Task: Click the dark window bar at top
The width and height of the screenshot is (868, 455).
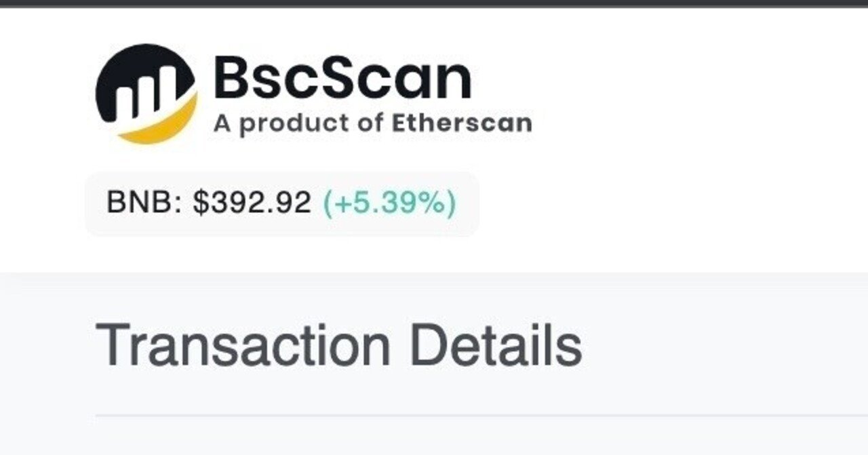Action: point(434,3)
